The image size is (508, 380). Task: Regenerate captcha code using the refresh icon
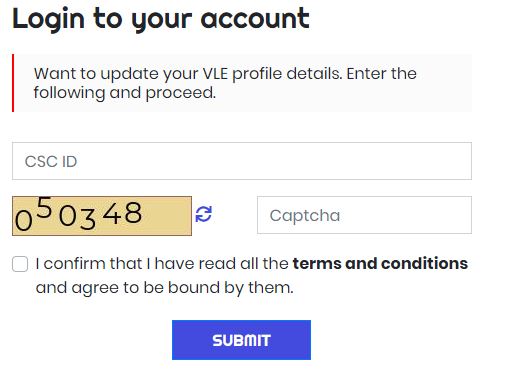tap(203, 214)
